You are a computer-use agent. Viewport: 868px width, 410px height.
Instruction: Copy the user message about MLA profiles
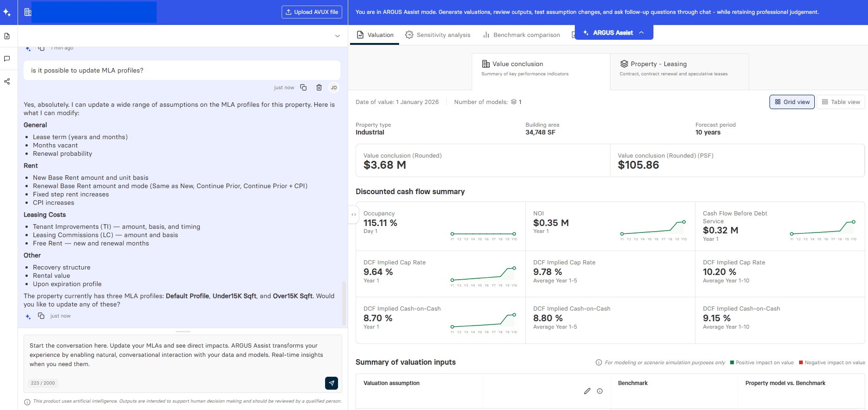coord(303,87)
